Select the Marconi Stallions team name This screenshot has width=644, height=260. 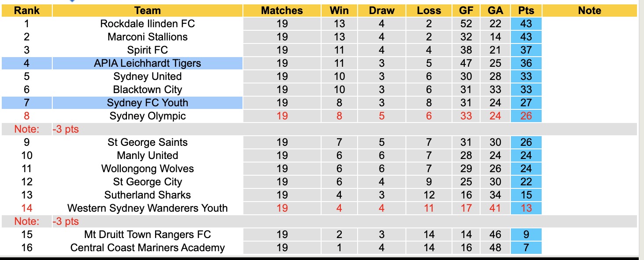[147, 37]
